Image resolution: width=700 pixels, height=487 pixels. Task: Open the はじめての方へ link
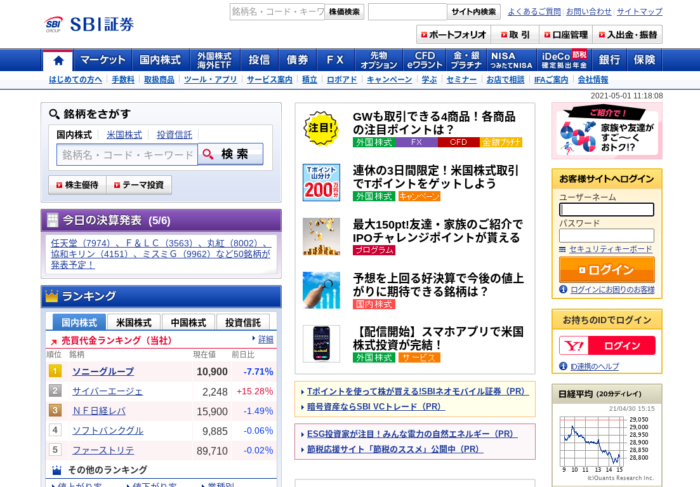(x=75, y=79)
